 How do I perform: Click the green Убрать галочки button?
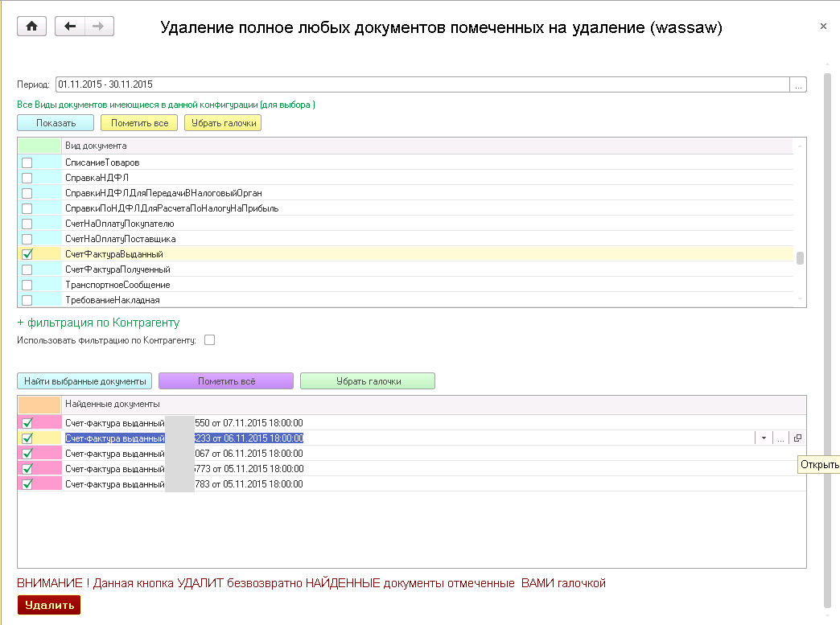click(x=368, y=381)
